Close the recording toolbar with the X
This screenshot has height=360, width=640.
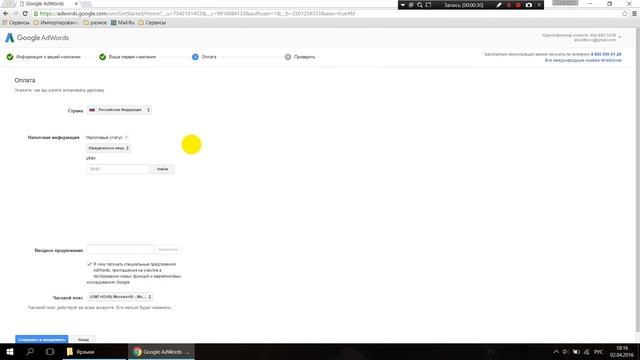(x=539, y=5)
